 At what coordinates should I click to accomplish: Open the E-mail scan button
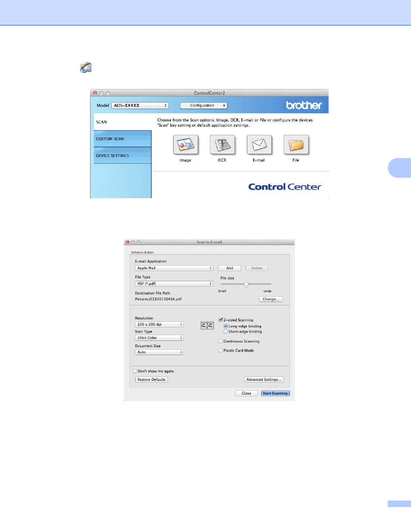pos(259,145)
